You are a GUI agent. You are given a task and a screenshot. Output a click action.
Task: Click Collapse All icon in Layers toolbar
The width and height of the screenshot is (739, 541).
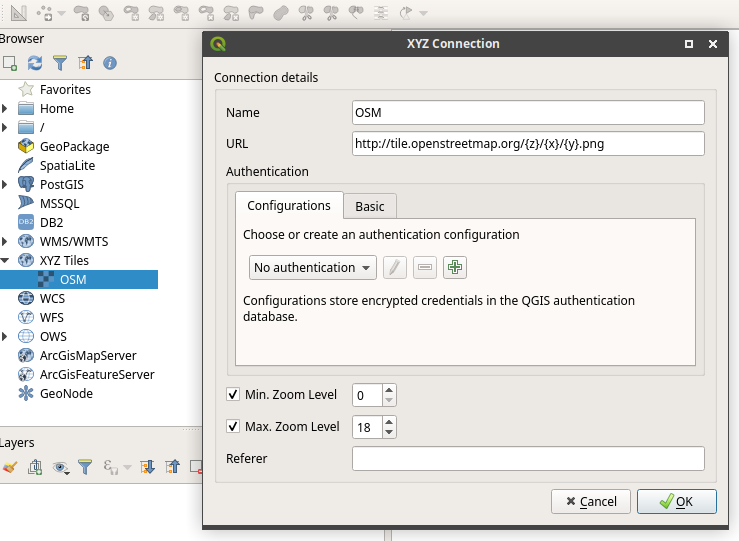(172, 467)
